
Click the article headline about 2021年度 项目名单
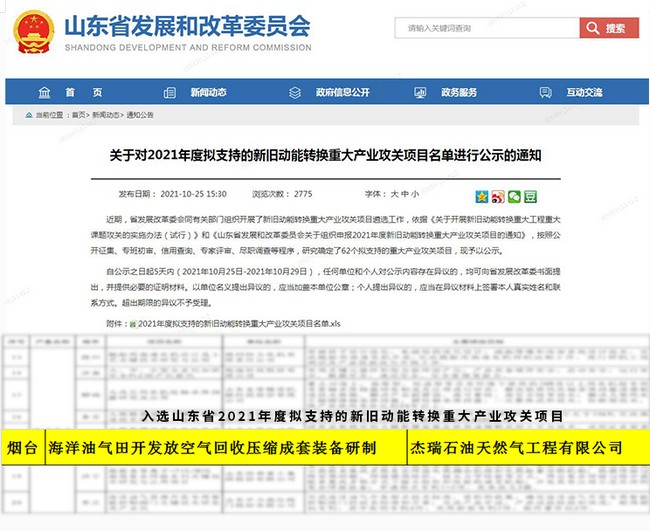[x=325, y=155]
